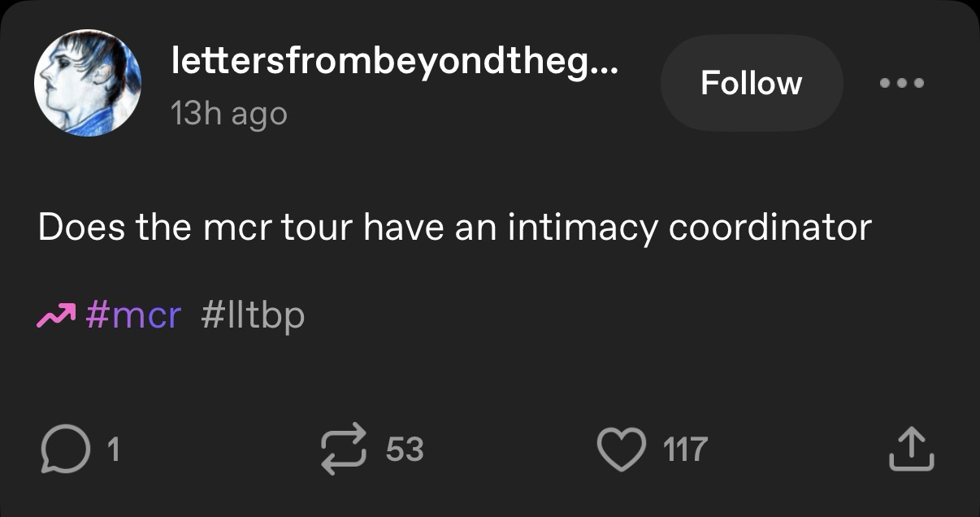Tap the share upload icon

coord(911,450)
